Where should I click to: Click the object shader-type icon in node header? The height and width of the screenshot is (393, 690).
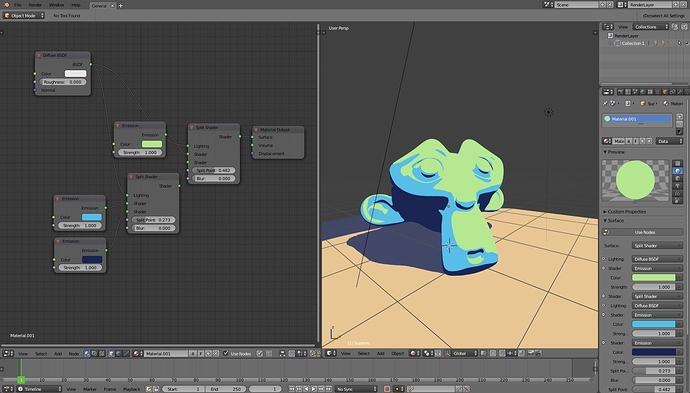pos(112,353)
